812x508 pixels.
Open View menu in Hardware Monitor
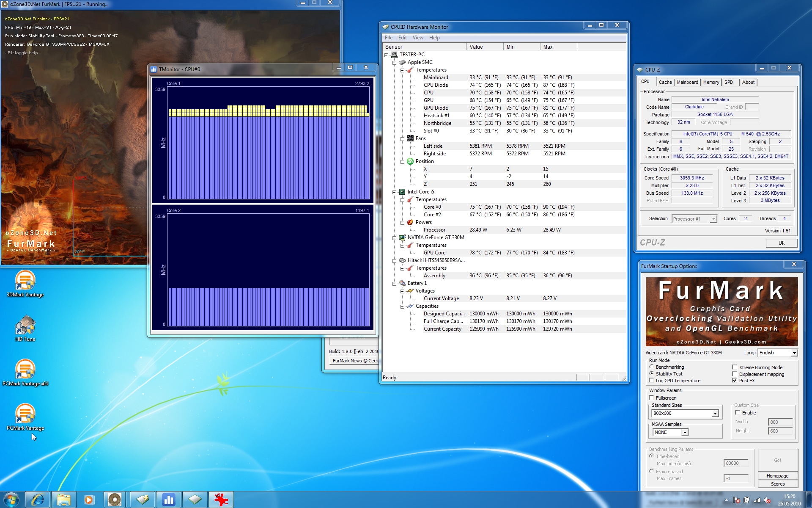[x=418, y=38]
